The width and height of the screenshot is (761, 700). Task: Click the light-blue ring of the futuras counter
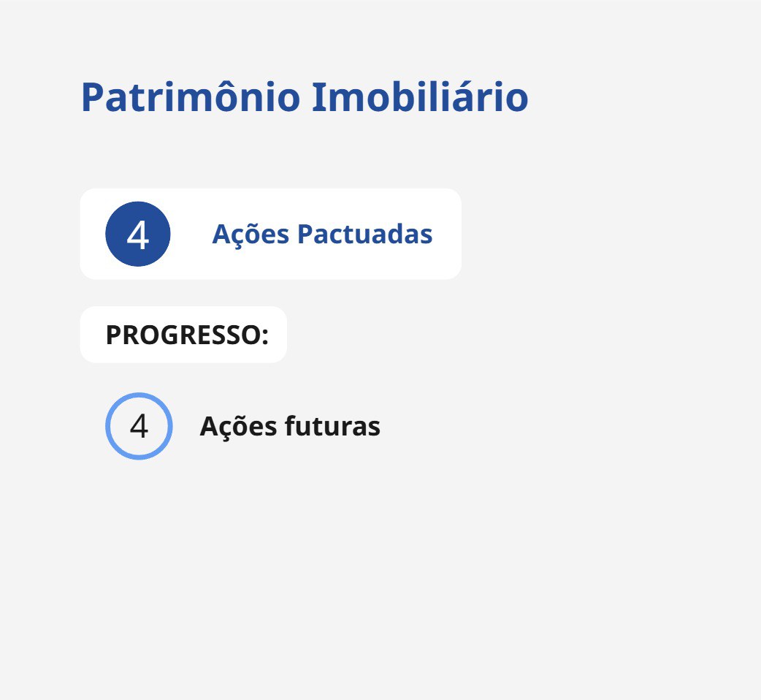[x=108, y=426]
